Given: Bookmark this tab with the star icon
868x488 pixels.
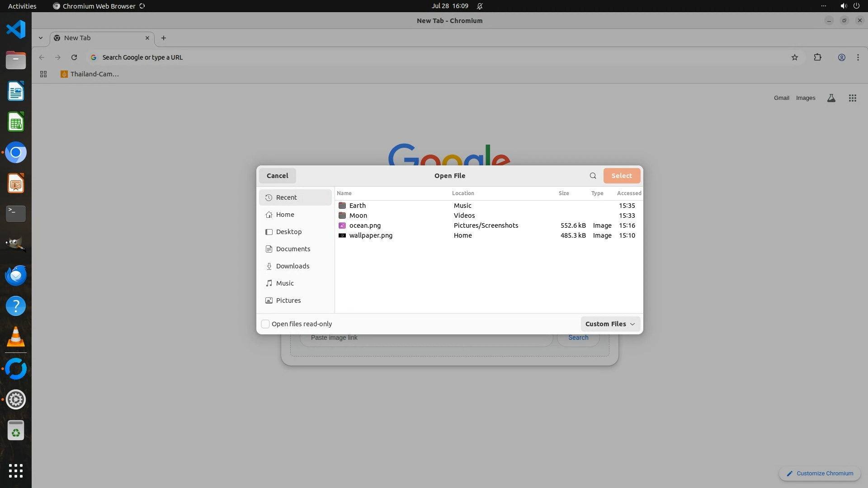Looking at the screenshot, I should point(795,57).
